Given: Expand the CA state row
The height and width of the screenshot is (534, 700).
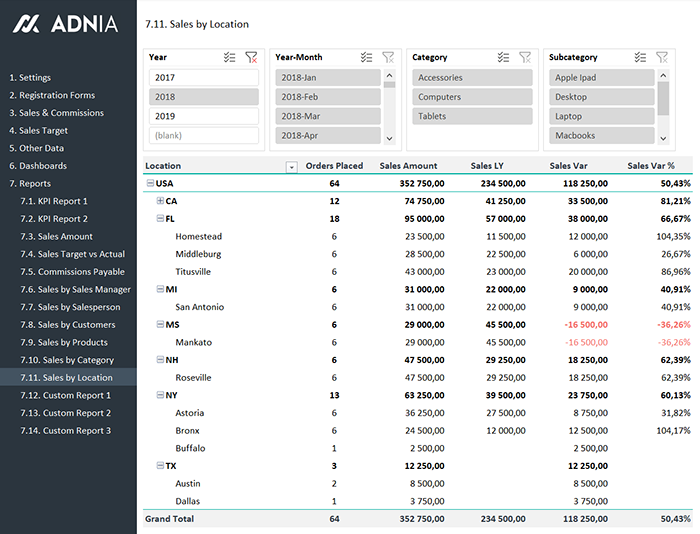Looking at the screenshot, I should [160, 201].
